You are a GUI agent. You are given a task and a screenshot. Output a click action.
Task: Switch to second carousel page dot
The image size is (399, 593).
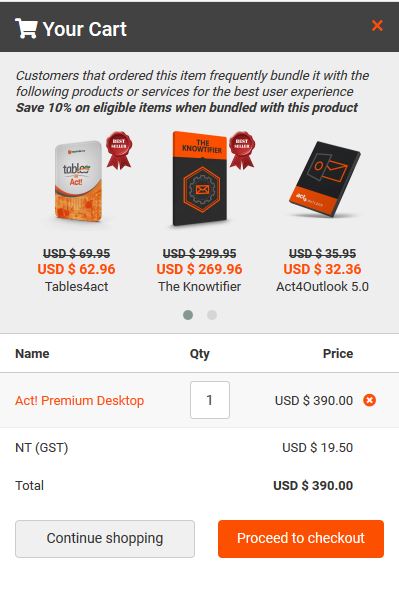pyautogui.click(x=212, y=315)
